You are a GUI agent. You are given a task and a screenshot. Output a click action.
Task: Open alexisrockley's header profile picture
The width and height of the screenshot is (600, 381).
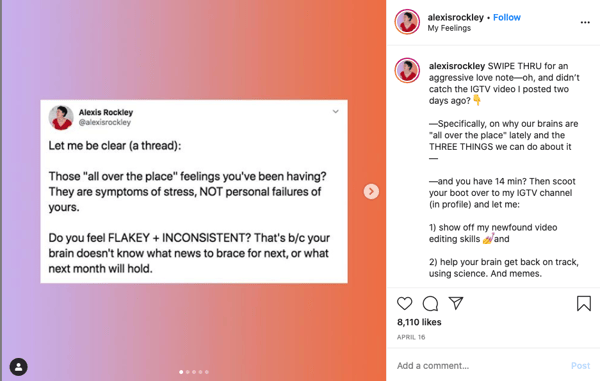pos(407,22)
